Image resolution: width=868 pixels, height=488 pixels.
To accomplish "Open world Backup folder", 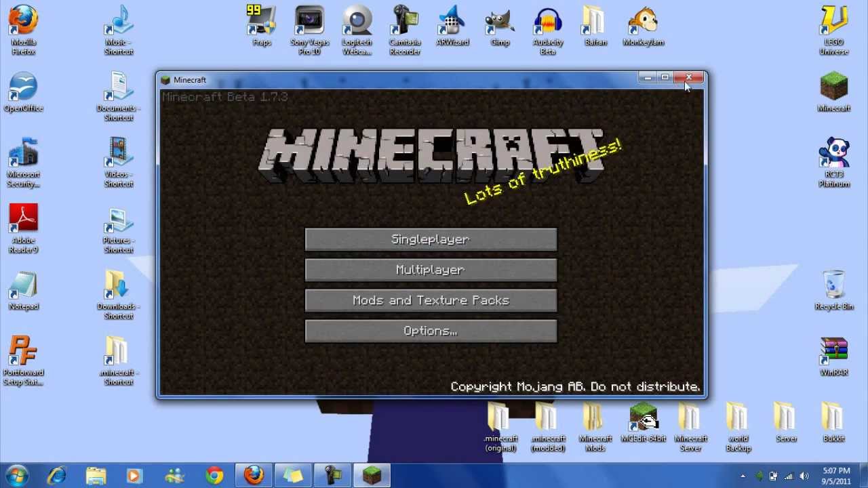I will (738, 427).
